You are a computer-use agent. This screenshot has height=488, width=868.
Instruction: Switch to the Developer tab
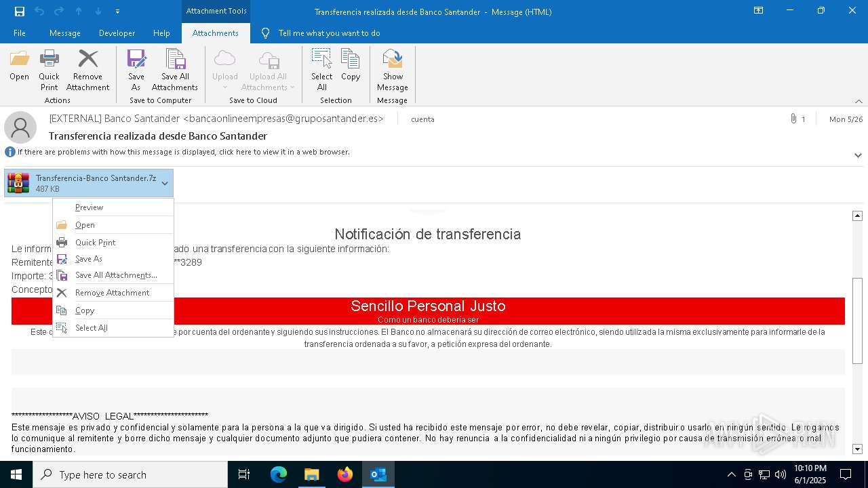(x=117, y=33)
